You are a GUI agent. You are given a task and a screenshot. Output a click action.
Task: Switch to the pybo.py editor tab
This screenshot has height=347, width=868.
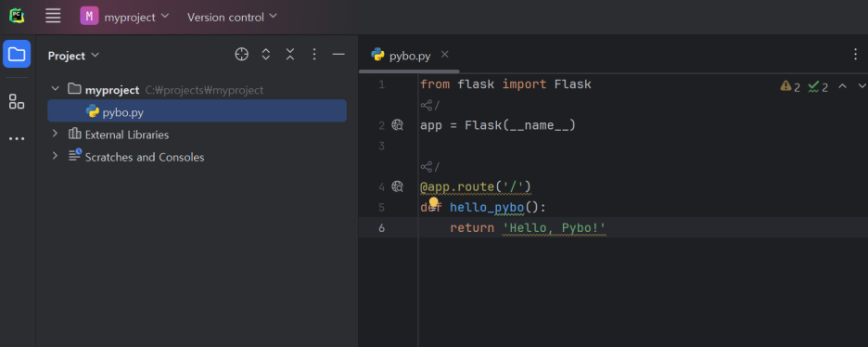tap(410, 56)
